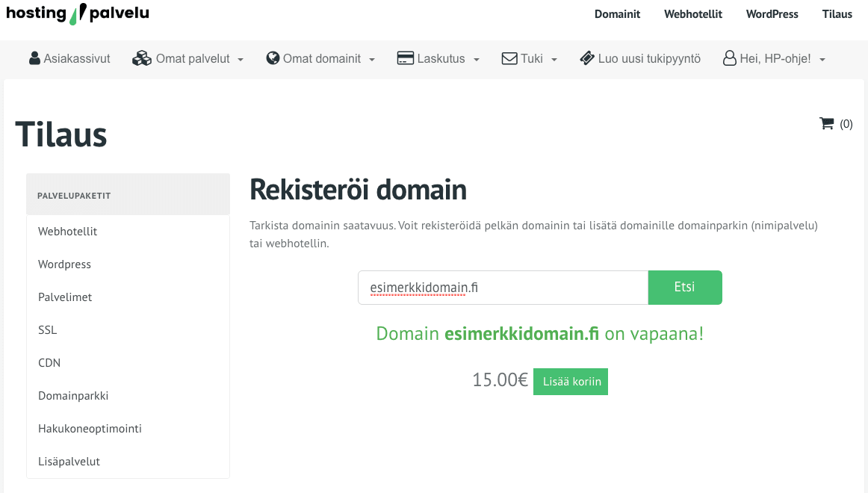Expand the Omat palvelut dropdown arrow
Image resolution: width=868 pixels, height=493 pixels.
point(241,59)
